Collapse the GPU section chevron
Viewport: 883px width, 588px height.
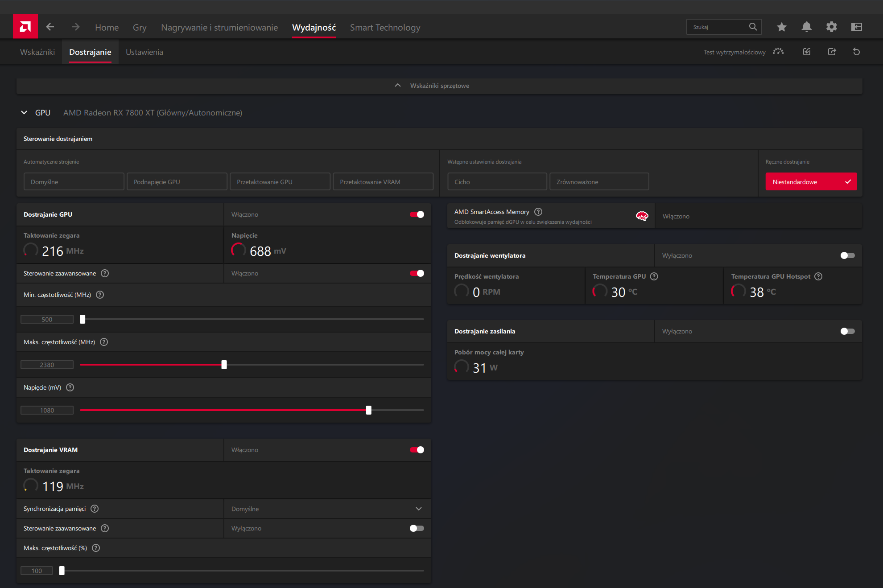point(24,113)
